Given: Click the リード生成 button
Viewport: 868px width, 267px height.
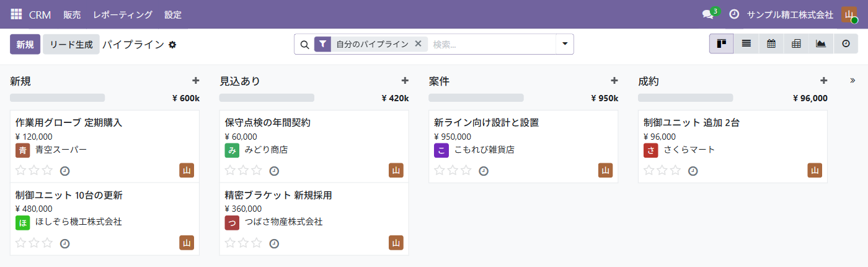Looking at the screenshot, I should coord(71,45).
